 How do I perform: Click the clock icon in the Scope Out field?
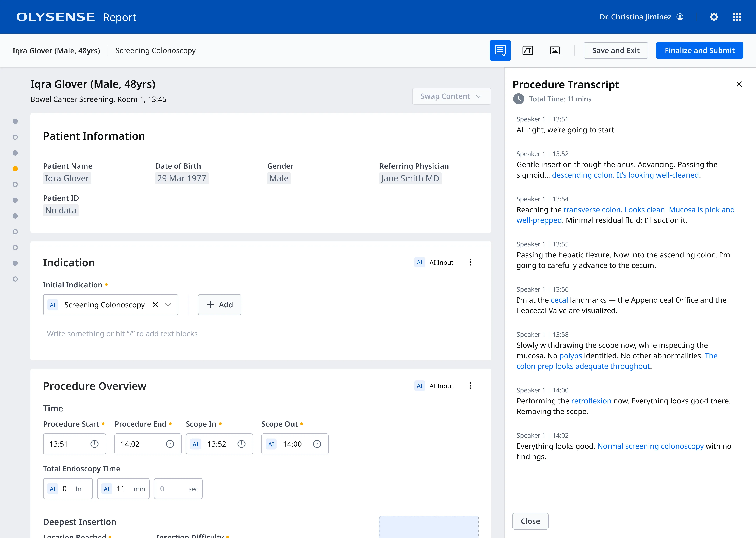(317, 444)
